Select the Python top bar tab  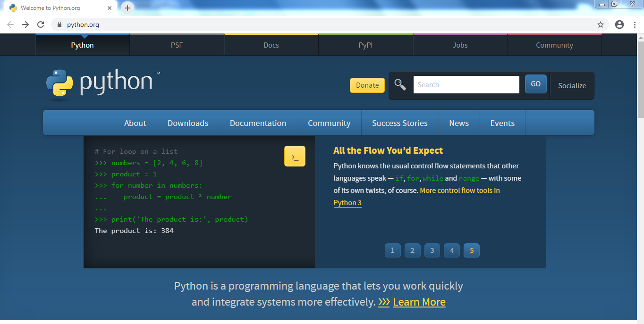(83, 45)
